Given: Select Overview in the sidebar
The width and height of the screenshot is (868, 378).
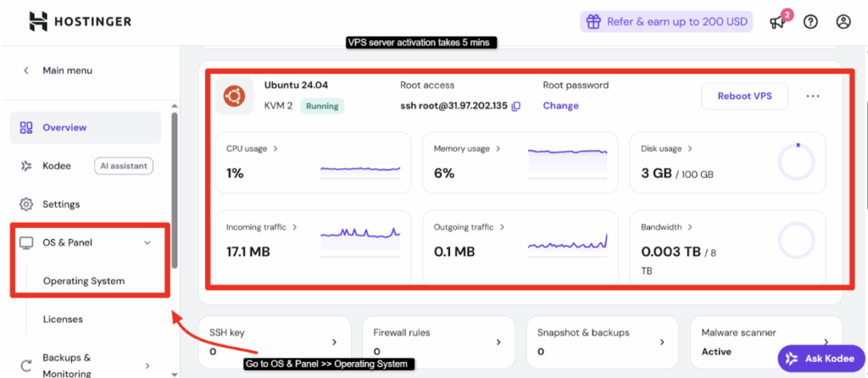Looking at the screenshot, I should click(86, 128).
